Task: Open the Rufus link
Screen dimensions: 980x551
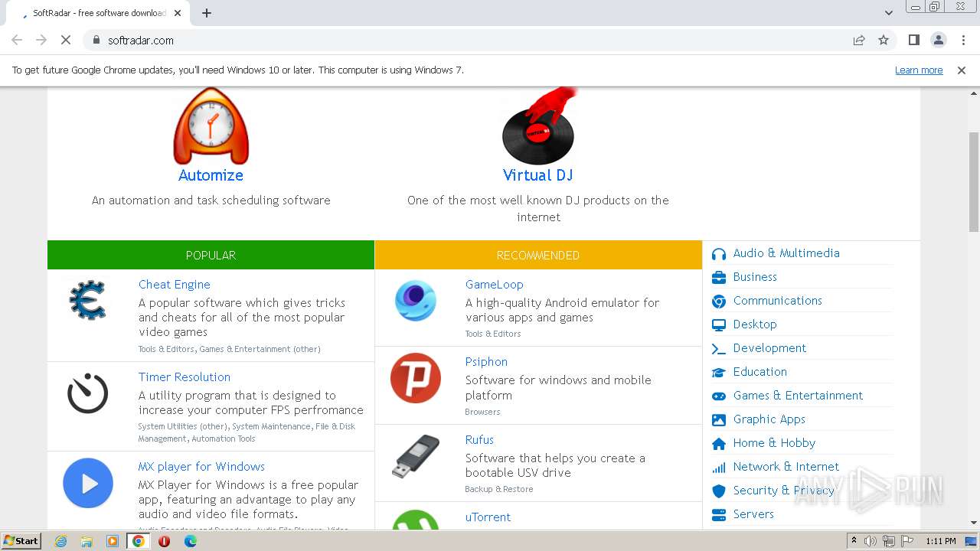Action: click(479, 439)
